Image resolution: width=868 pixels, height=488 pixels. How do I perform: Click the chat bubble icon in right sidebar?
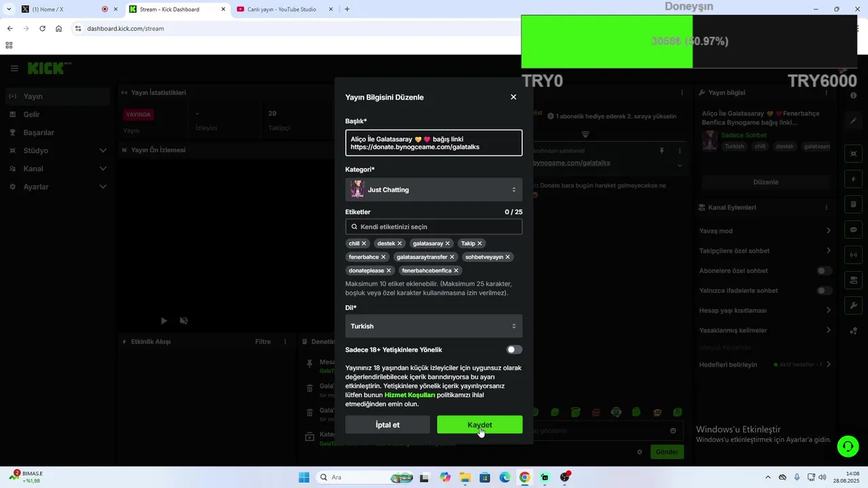[x=854, y=230]
